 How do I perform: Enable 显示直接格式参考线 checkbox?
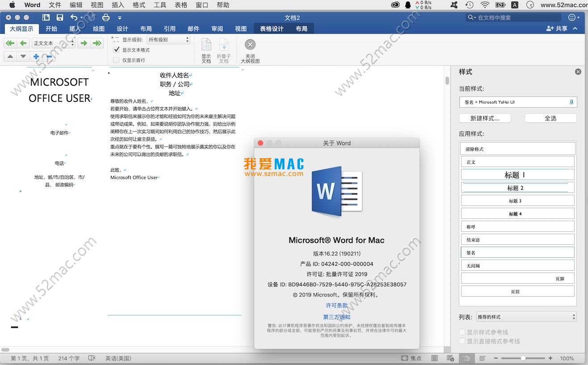(462, 341)
